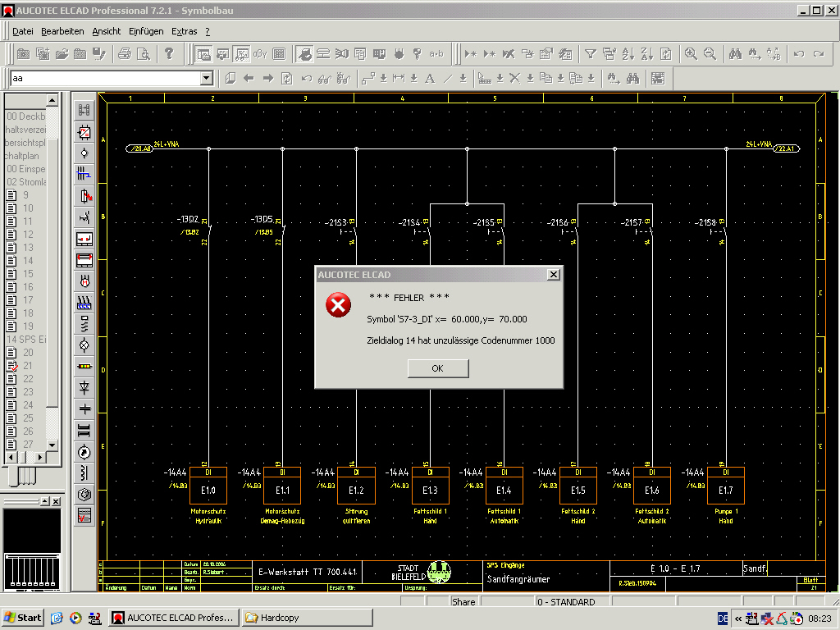Sort ascending with the A-Z icon
The width and height of the screenshot is (840, 630).
(628, 53)
